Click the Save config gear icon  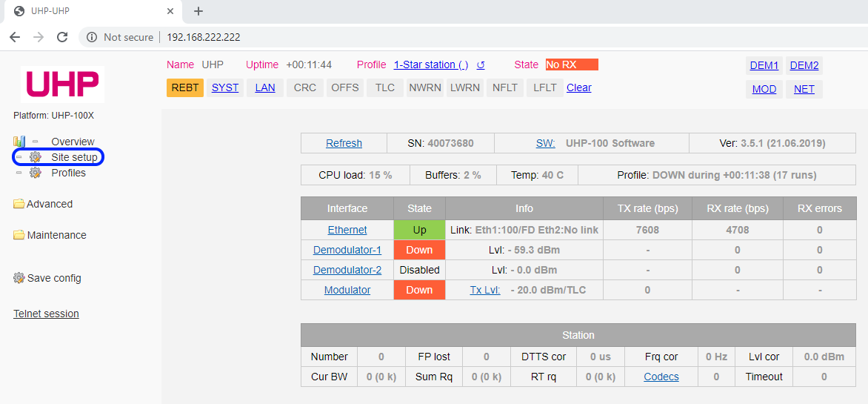19,278
